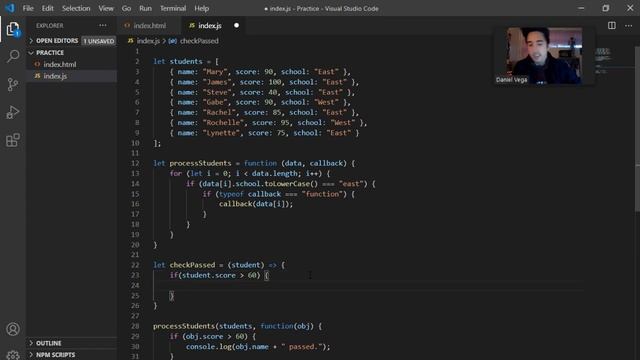Click the "Rochelle" string on line 8
Viewport: 640px width, 360px height.
point(223,122)
